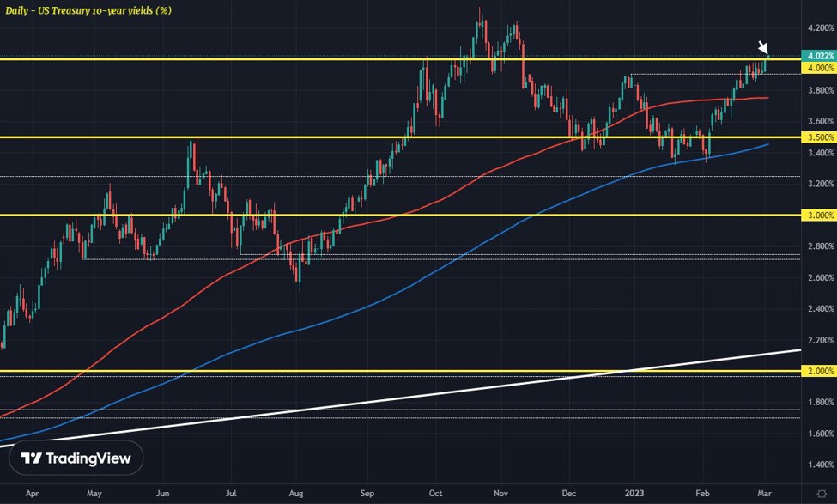Click the Mar label on time axis
The width and height of the screenshot is (837, 504).
point(767,495)
